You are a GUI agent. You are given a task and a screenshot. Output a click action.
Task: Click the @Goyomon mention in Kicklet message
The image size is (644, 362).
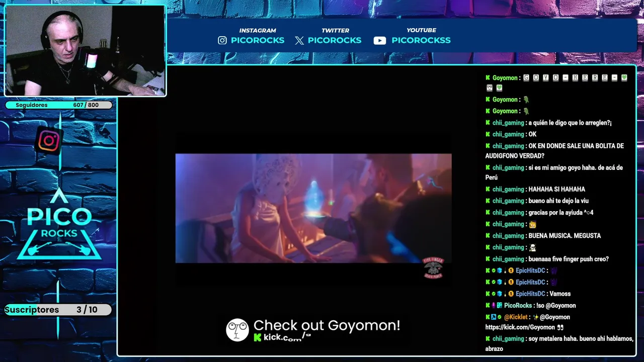click(x=555, y=317)
